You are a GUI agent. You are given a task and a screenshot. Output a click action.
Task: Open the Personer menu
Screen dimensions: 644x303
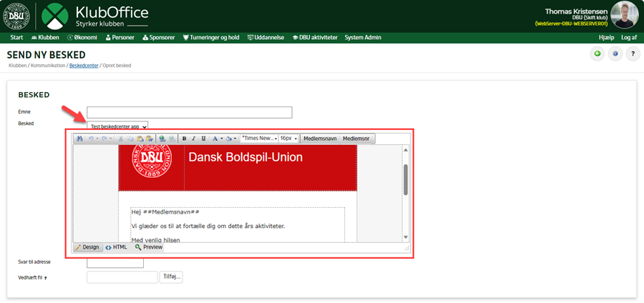(x=120, y=37)
